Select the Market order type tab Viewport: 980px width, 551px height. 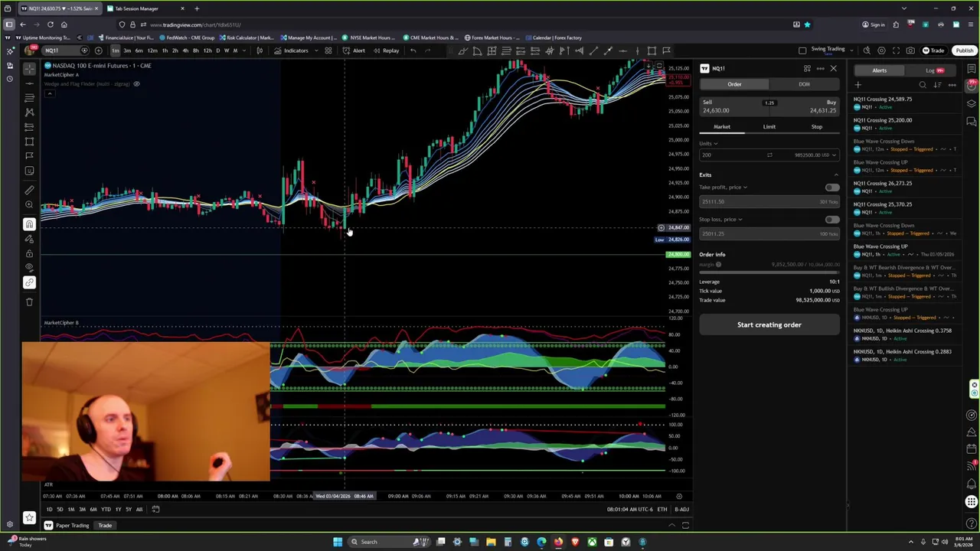722,127
